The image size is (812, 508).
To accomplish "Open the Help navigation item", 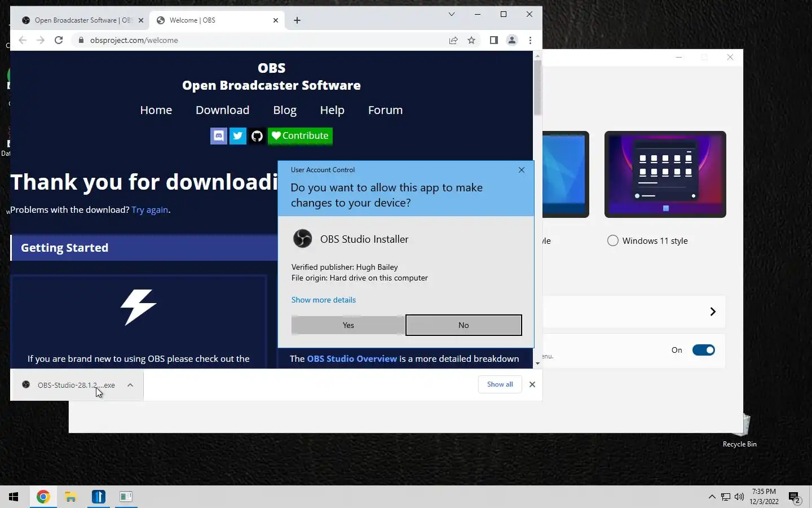I will pyautogui.click(x=332, y=110).
